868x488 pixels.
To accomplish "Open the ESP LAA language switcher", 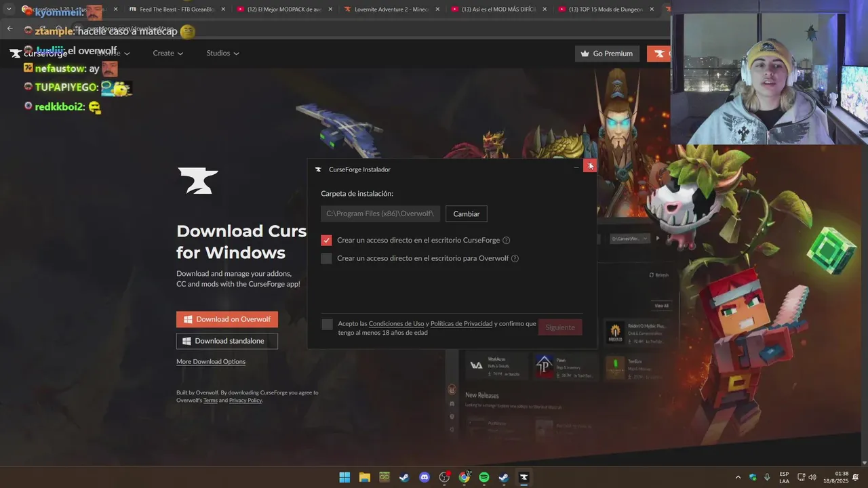I will [784, 477].
